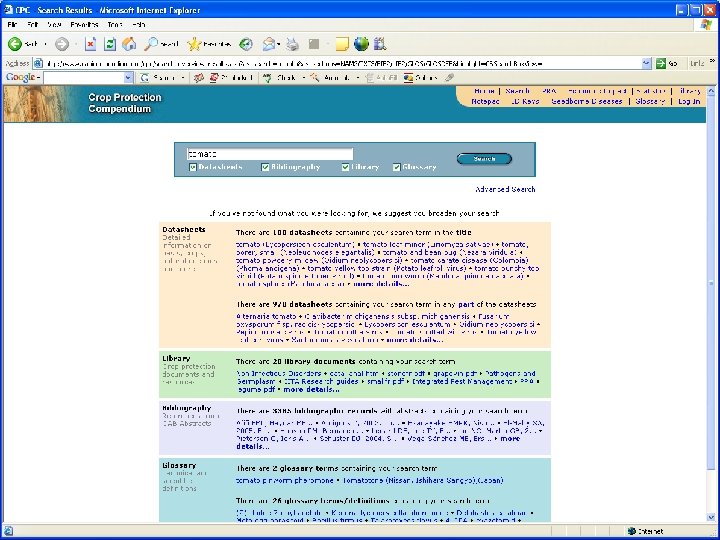Image resolution: width=720 pixels, height=540 pixels.
Task: Click the browser address URL field
Action: (343, 63)
